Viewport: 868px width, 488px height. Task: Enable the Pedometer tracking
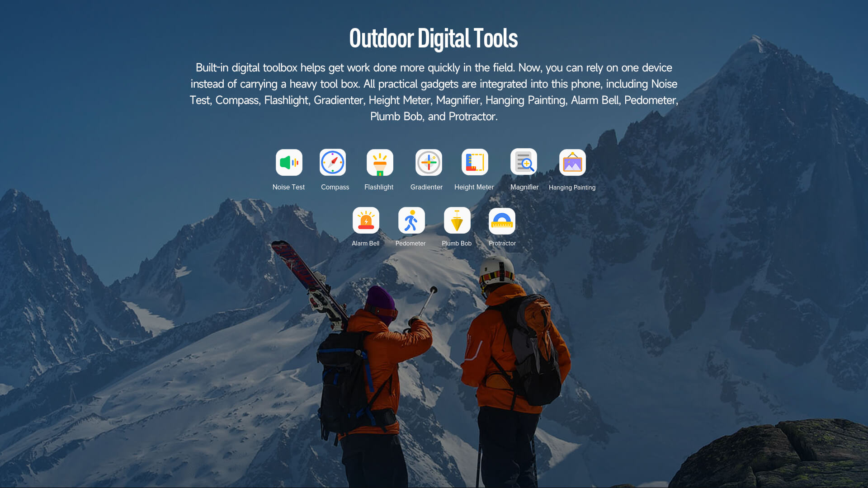(411, 220)
